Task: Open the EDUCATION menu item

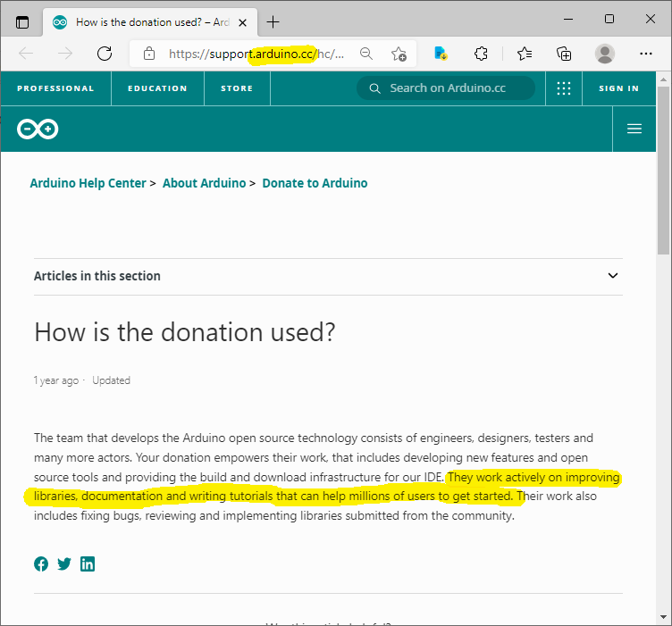Action: 157,88
